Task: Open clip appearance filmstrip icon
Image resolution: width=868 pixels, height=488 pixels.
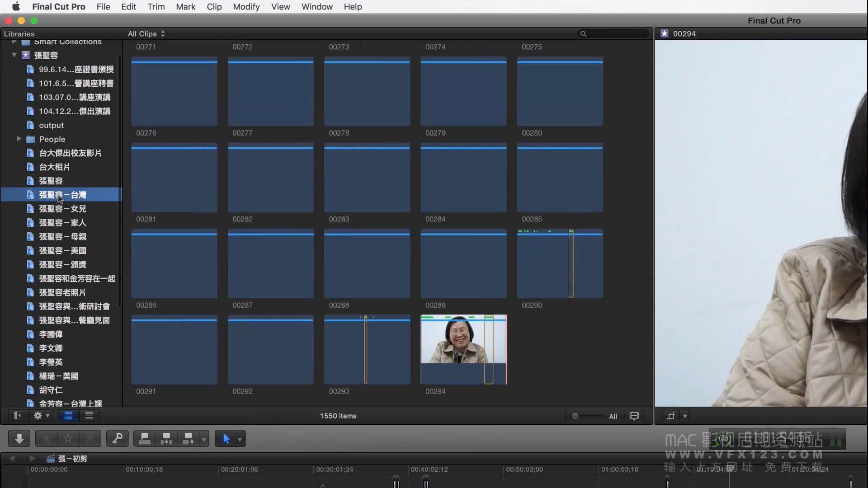Action: (x=634, y=416)
